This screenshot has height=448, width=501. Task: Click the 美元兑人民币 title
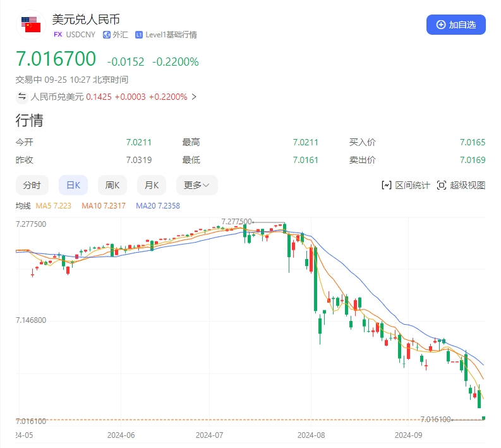[86, 20]
